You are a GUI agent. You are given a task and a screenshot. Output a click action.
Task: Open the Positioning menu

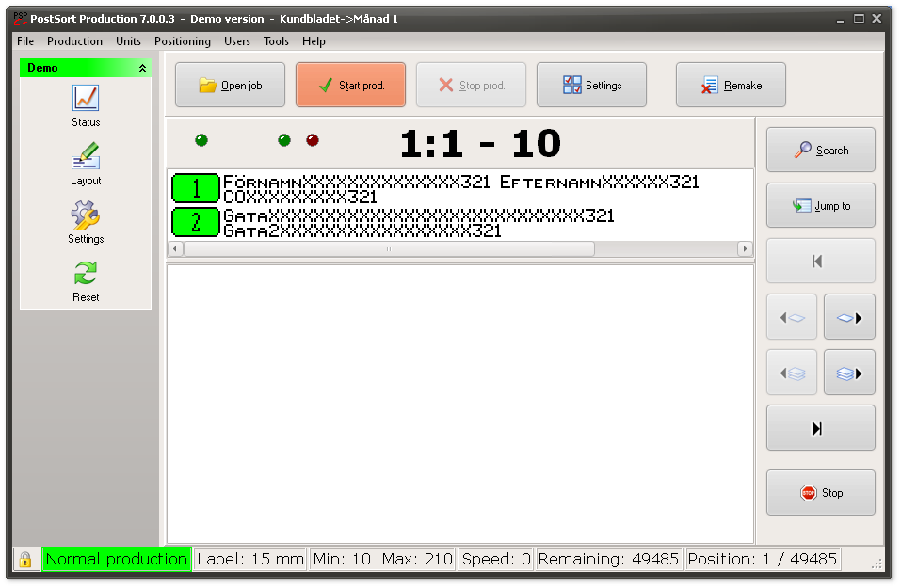pos(182,41)
